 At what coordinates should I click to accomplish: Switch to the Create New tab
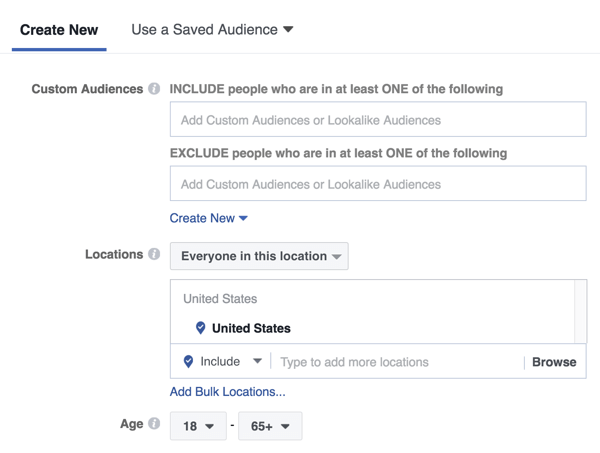(59, 29)
